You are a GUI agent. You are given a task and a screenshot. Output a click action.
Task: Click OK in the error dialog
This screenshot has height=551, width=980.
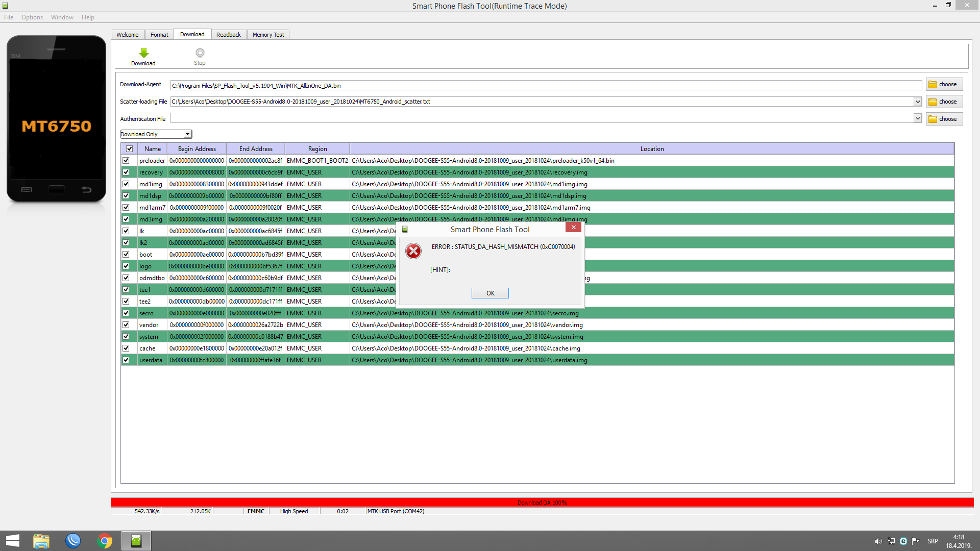(x=491, y=293)
